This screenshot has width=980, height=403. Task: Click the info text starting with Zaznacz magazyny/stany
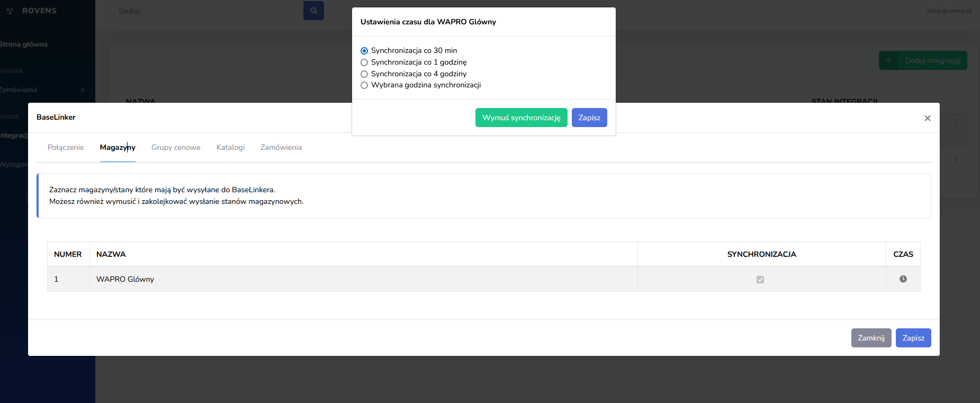pyautogui.click(x=162, y=190)
